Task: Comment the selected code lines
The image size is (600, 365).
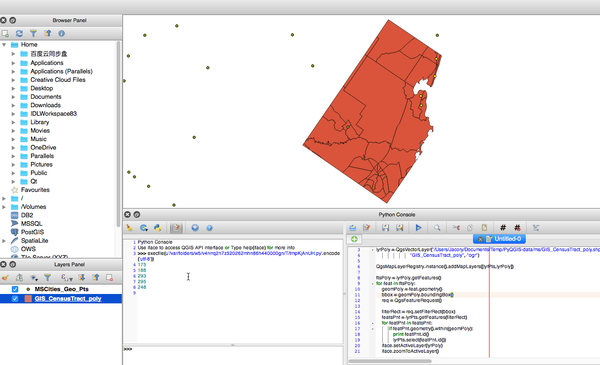Action: point(503,228)
